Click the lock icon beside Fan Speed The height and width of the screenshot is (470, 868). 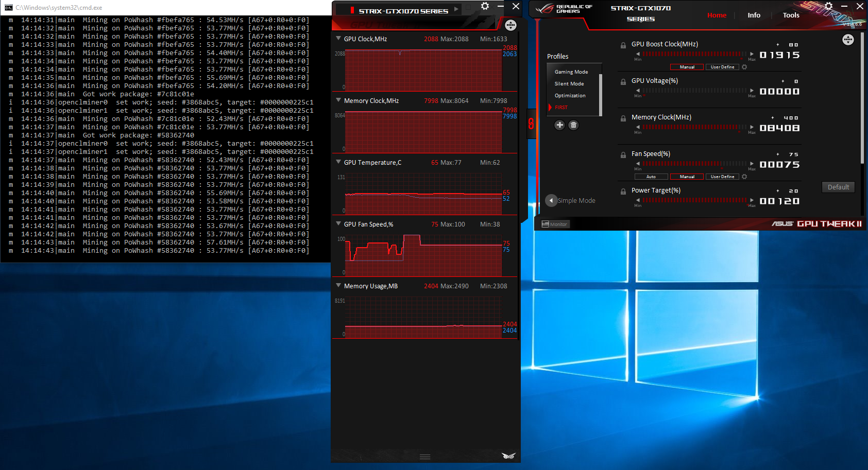coord(623,155)
